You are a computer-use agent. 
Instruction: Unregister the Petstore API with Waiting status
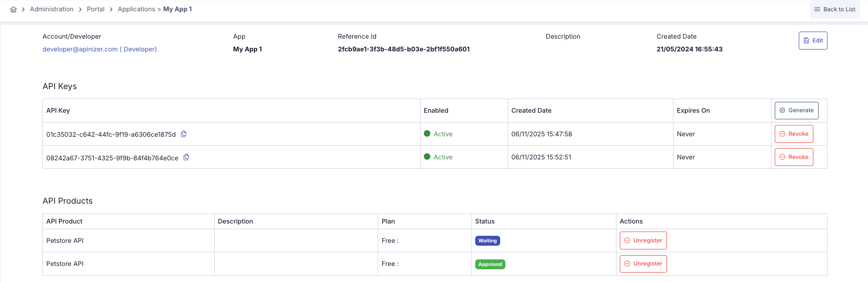point(643,241)
